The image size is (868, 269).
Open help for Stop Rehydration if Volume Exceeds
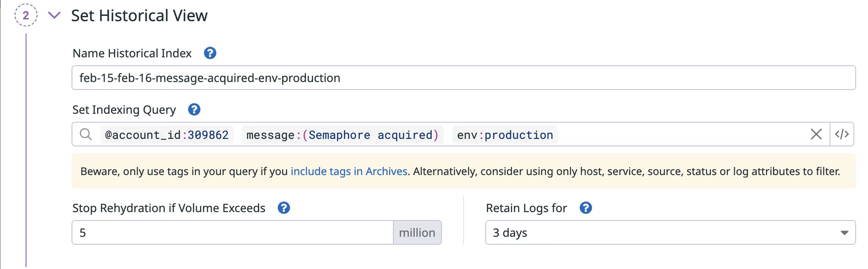[x=283, y=208]
